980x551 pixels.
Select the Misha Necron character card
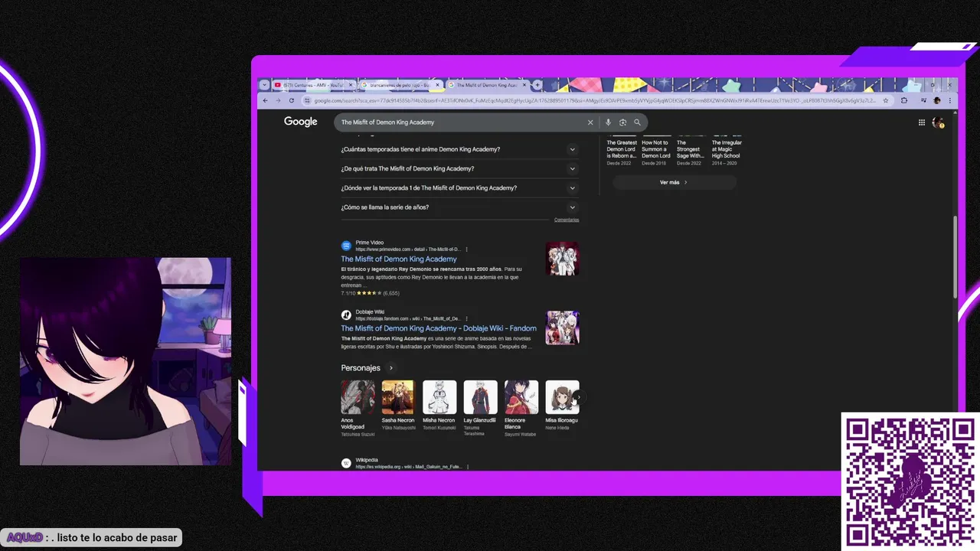[439, 405]
